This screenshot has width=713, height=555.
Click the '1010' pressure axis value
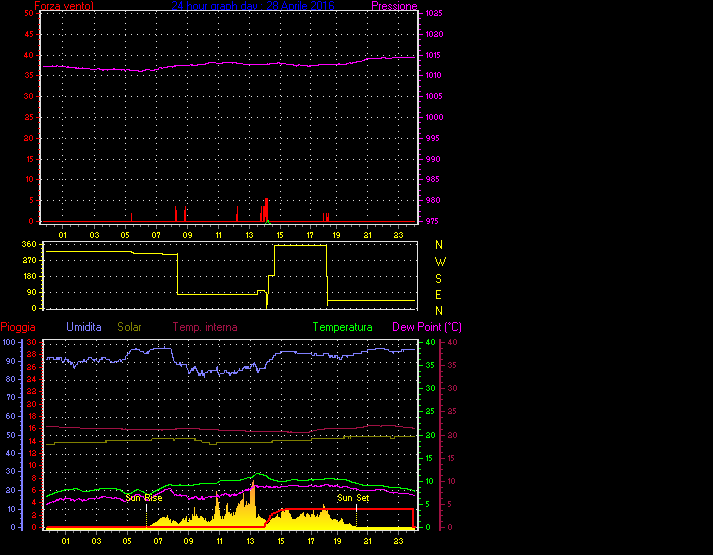[x=434, y=75]
